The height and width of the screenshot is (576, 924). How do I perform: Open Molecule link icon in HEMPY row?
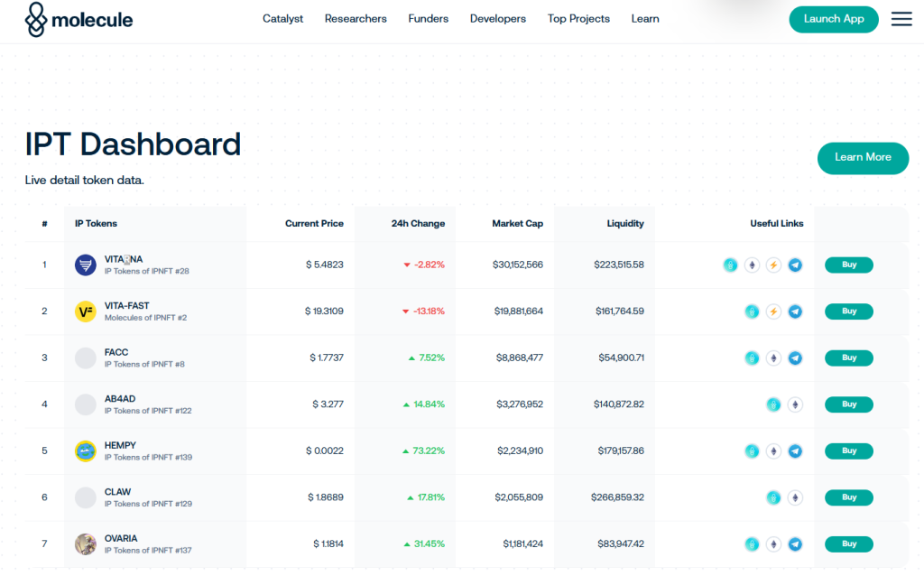click(752, 451)
